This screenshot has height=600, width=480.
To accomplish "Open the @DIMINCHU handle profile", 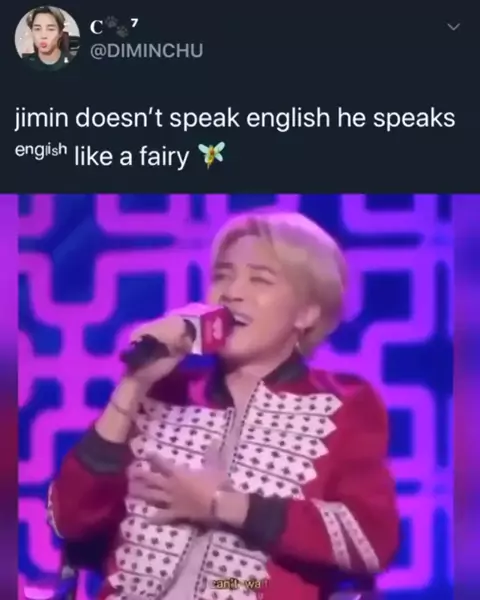I will pos(146,51).
